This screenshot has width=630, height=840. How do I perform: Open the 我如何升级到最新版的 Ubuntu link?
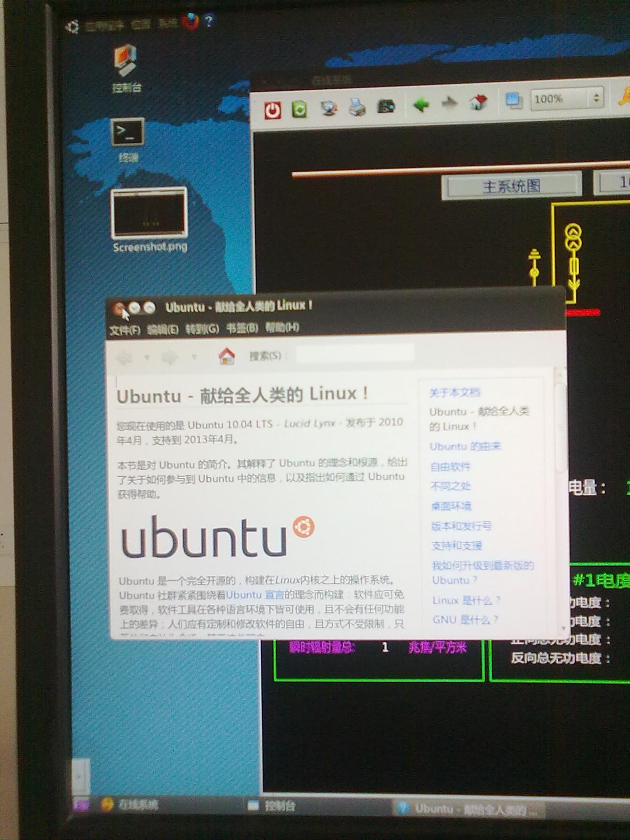[482, 573]
